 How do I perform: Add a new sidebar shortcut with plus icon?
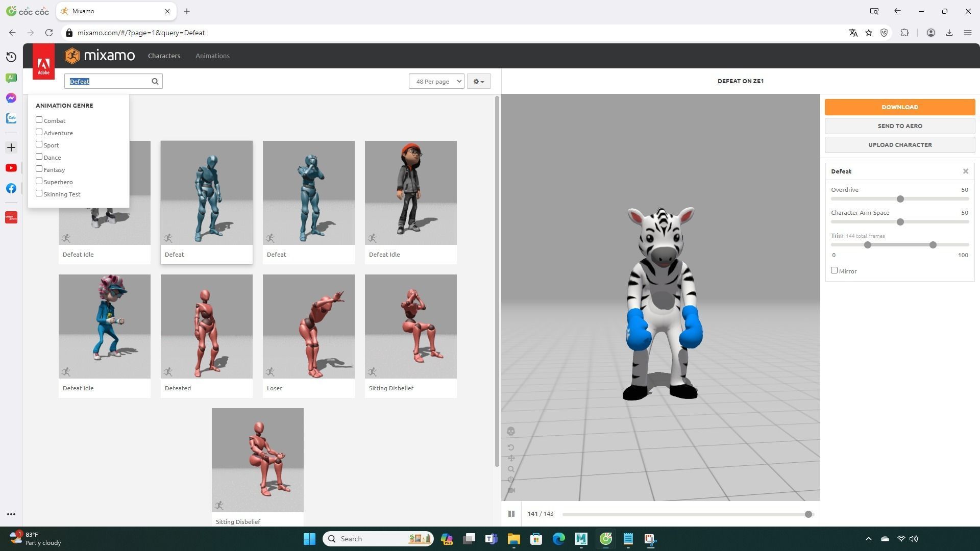(x=11, y=147)
